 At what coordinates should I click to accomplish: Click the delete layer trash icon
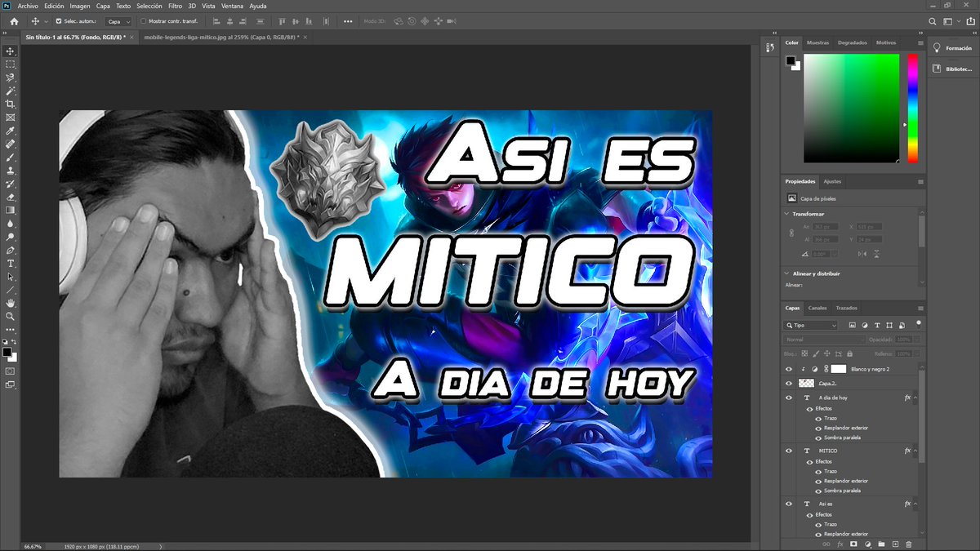908,544
